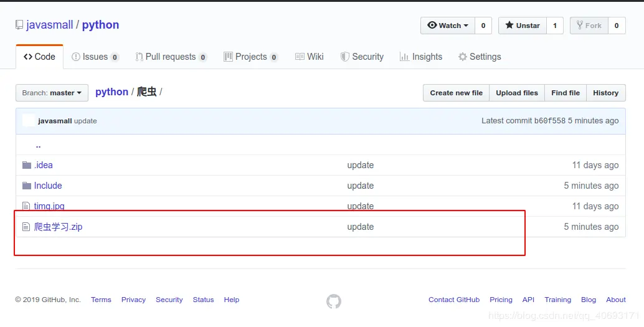Open the repository Security tab
This screenshot has width=644, height=327.
point(362,57)
